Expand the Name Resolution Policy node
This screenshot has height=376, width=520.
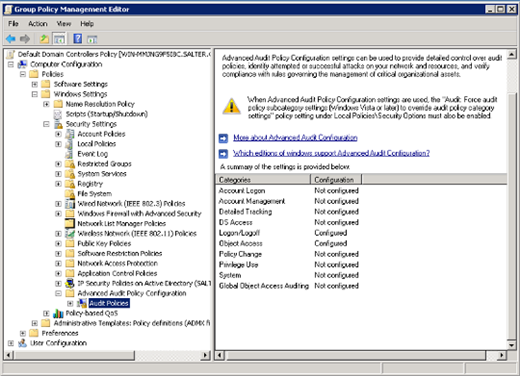pyautogui.click(x=46, y=104)
